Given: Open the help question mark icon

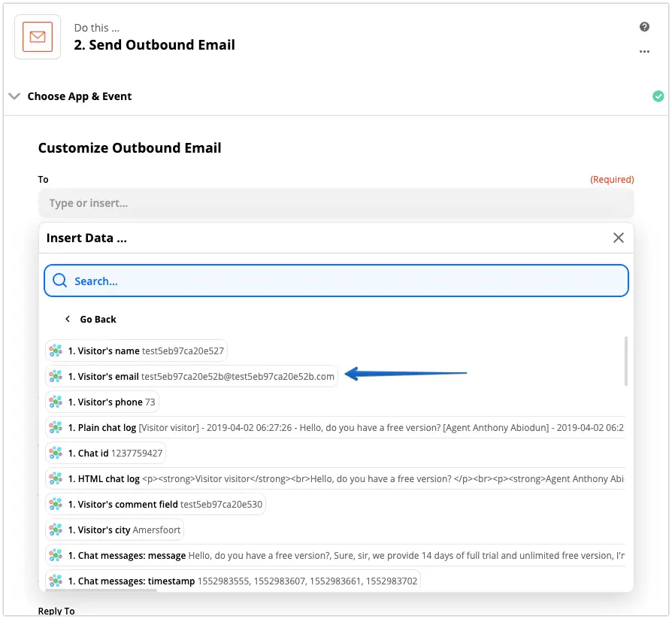Looking at the screenshot, I should point(644,27).
